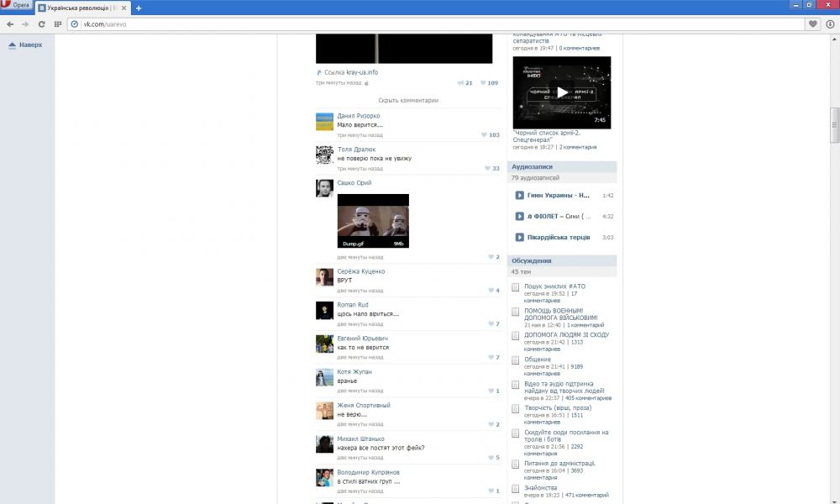Image resolution: width=840 pixels, height=504 pixels.
Task: Open Серёжа Куценко's profile name
Action: pos(361,271)
